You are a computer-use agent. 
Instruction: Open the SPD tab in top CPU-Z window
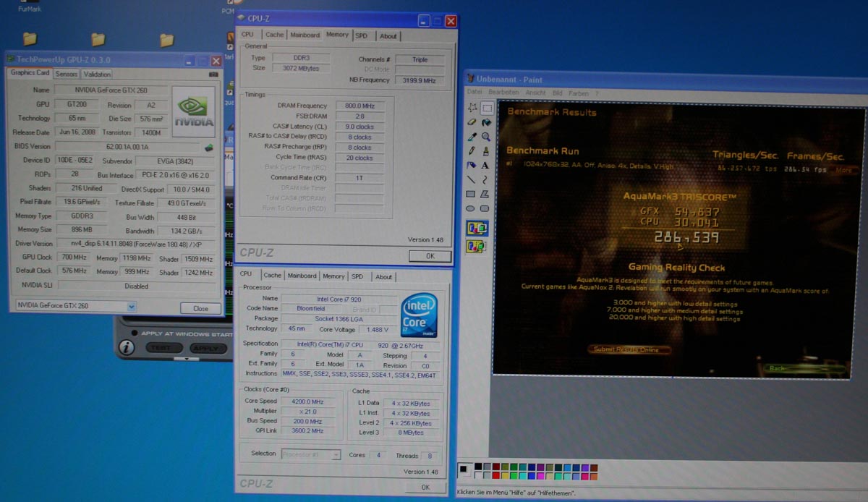[x=361, y=35]
